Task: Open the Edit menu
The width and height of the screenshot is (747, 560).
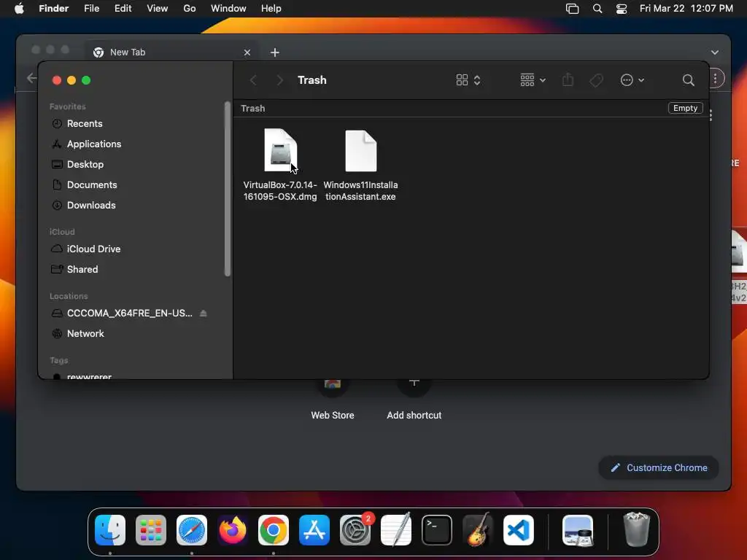Action: click(x=123, y=9)
